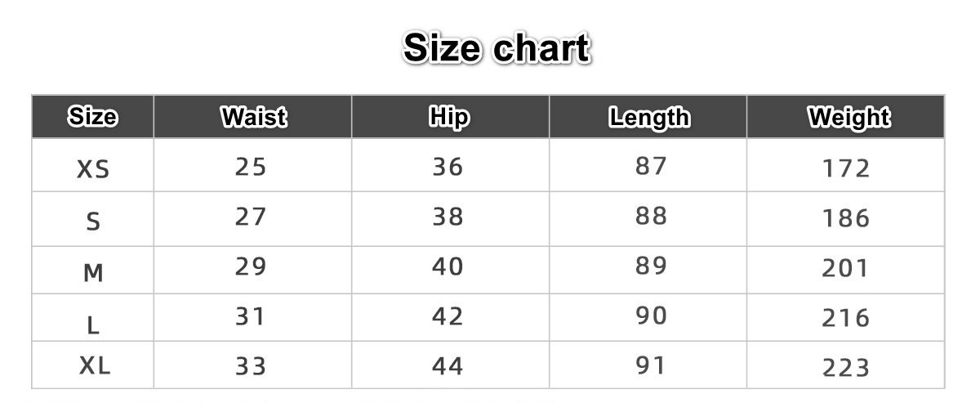Select hip value 38 for S

point(448,217)
